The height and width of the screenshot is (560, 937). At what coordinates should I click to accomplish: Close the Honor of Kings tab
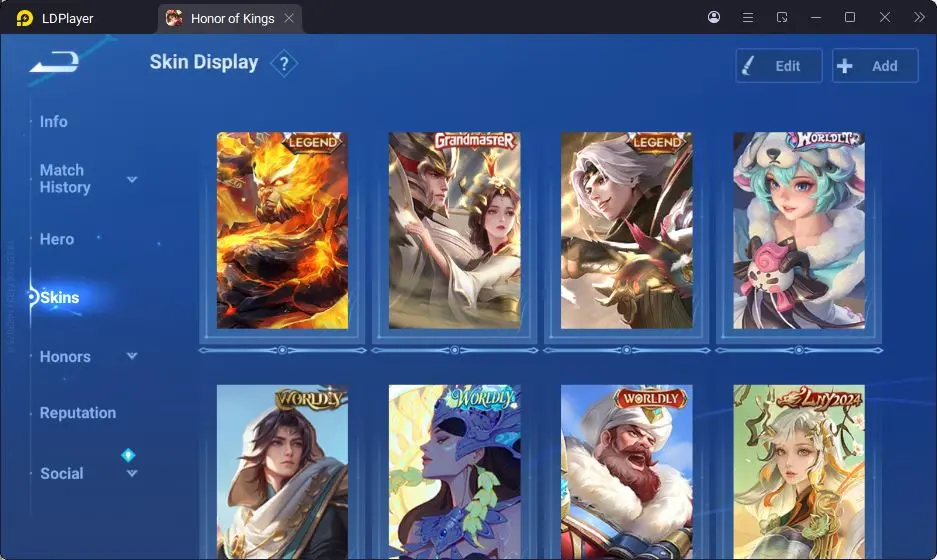(x=289, y=19)
